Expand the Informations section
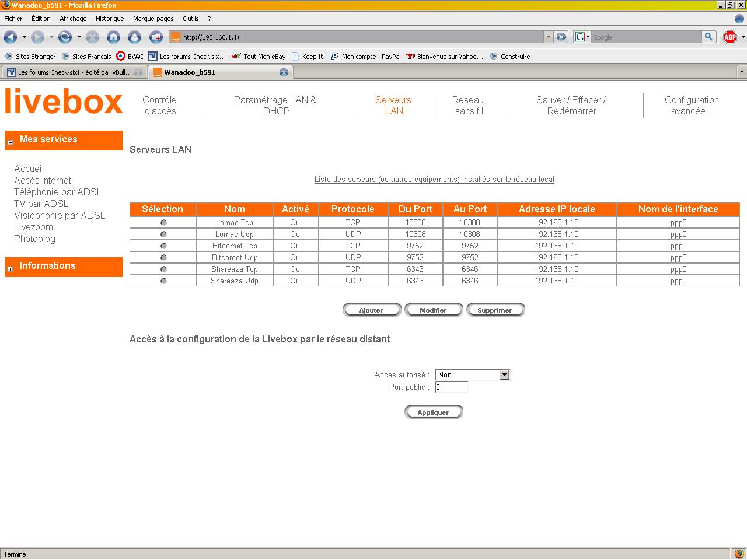Viewport: 747px width, 560px height. click(10, 269)
